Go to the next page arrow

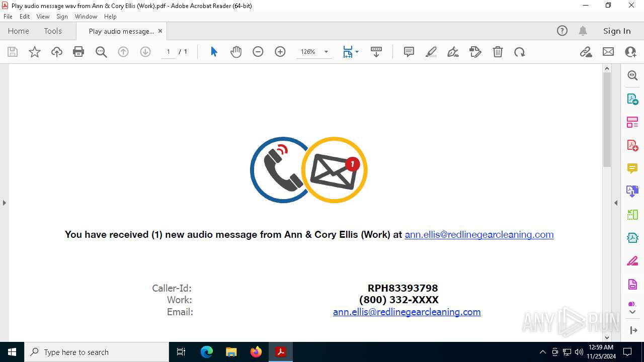click(x=145, y=52)
